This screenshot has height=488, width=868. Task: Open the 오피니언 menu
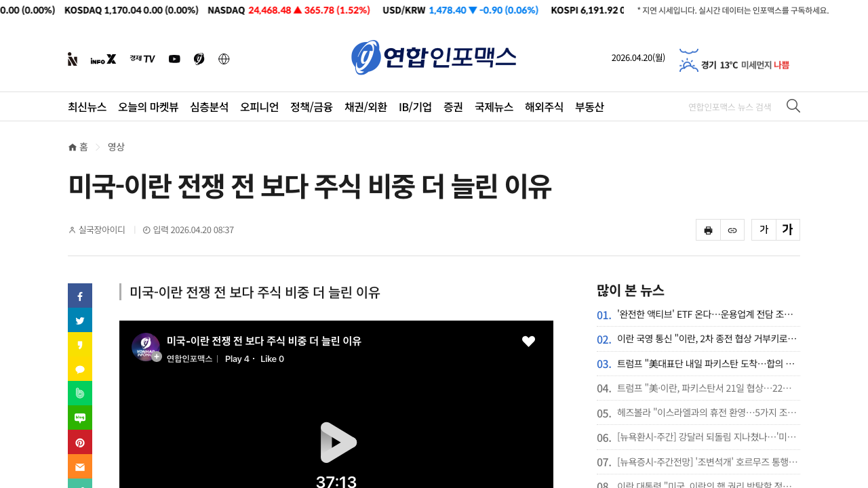(259, 106)
